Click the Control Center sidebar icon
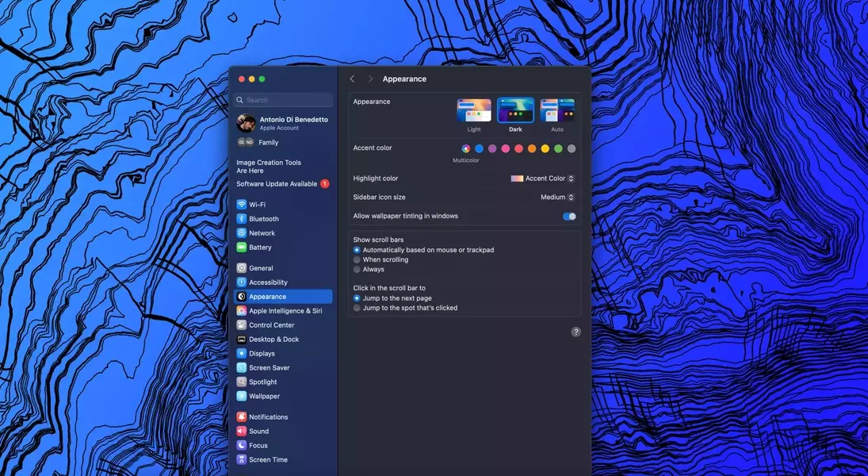This screenshot has height=476, width=868. click(x=242, y=325)
